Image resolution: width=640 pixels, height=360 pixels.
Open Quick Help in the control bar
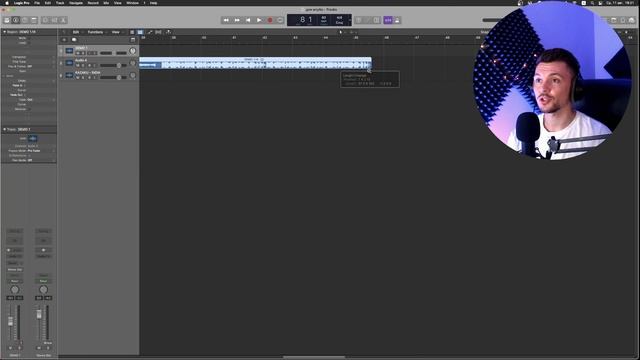click(25, 20)
